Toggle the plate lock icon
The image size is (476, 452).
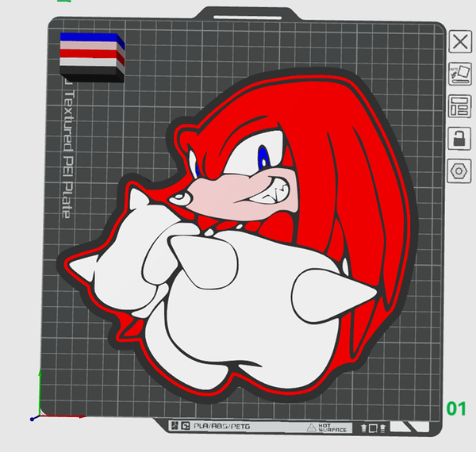click(459, 138)
